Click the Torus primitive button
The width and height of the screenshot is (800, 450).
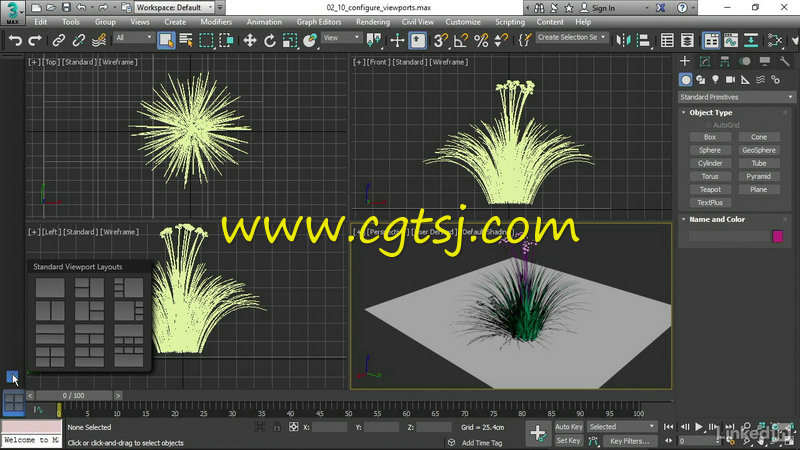[710, 177]
